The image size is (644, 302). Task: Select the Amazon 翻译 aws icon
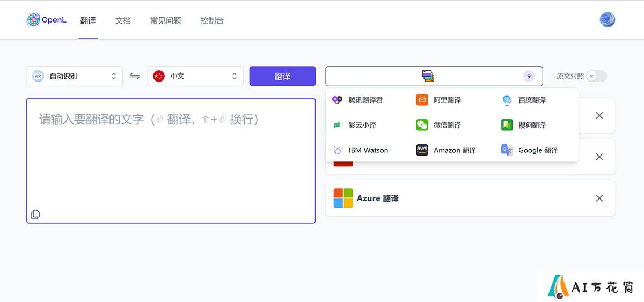(422, 150)
